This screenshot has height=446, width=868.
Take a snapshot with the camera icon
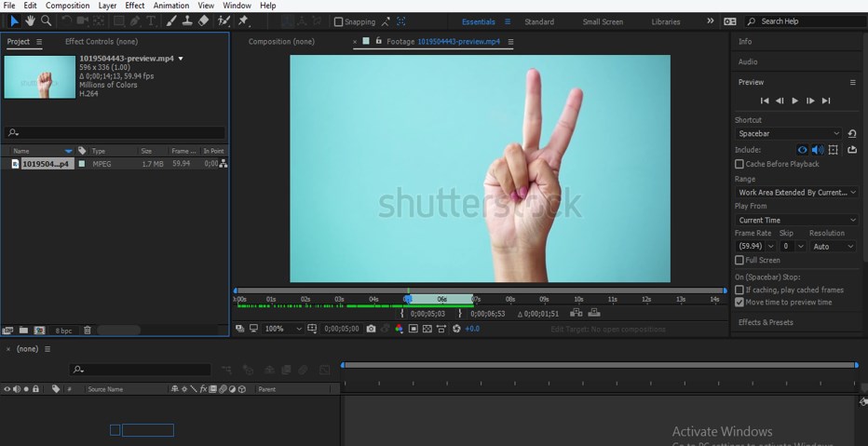pyautogui.click(x=372, y=329)
